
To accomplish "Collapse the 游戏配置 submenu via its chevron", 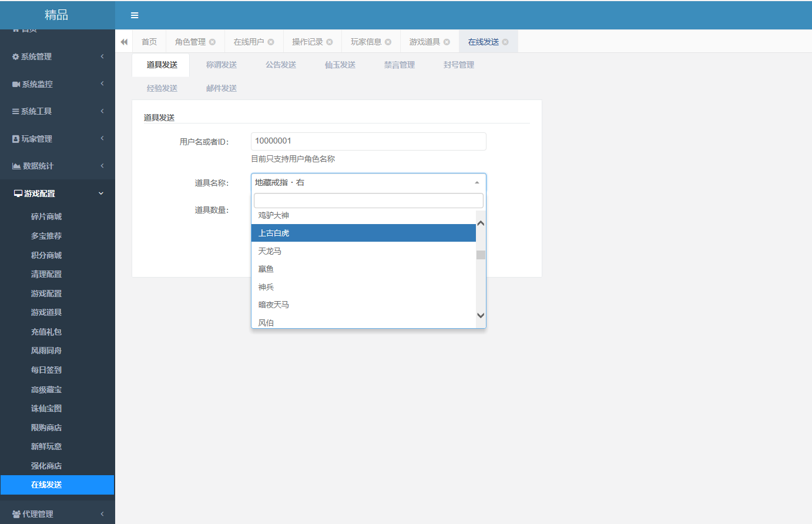I will pos(100,193).
